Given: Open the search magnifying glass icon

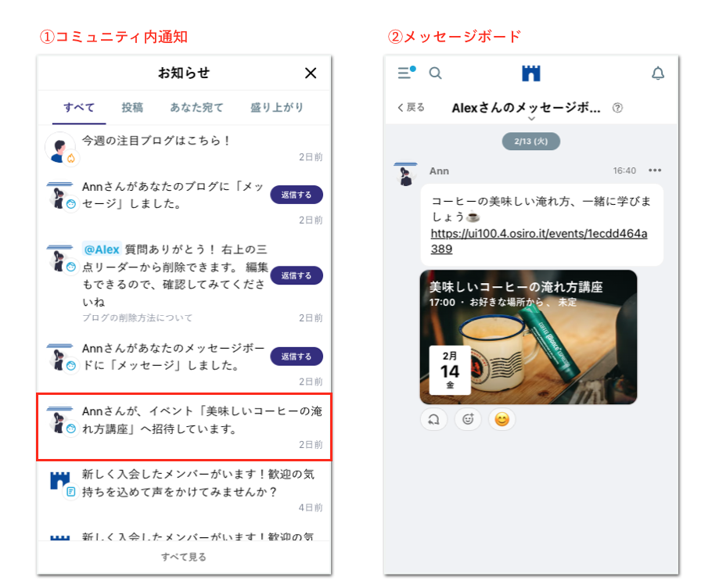Looking at the screenshot, I should tap(435, 73).
